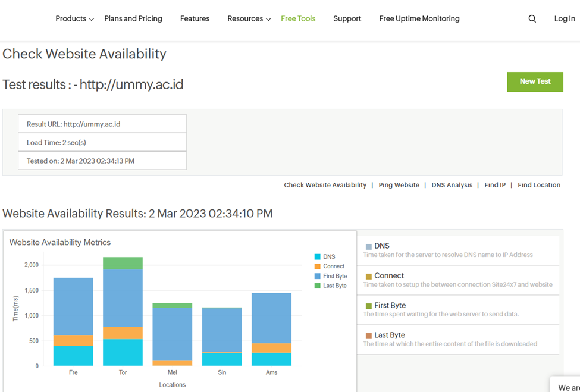Click the Log In link
Image resolution: width=580 pixels, height=392 pixels.
[x=564, y=19]
